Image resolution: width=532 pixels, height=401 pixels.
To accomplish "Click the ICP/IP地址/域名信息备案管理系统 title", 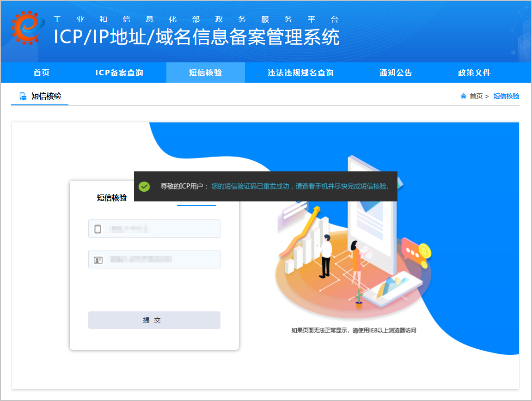I will [x=197, y=36].
